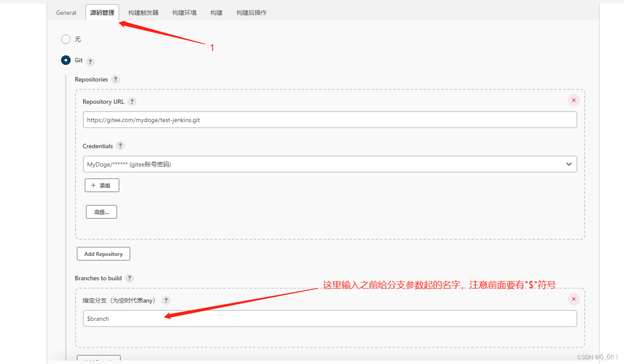
Task: Select the 构建 tab
Action: [216, 13]
